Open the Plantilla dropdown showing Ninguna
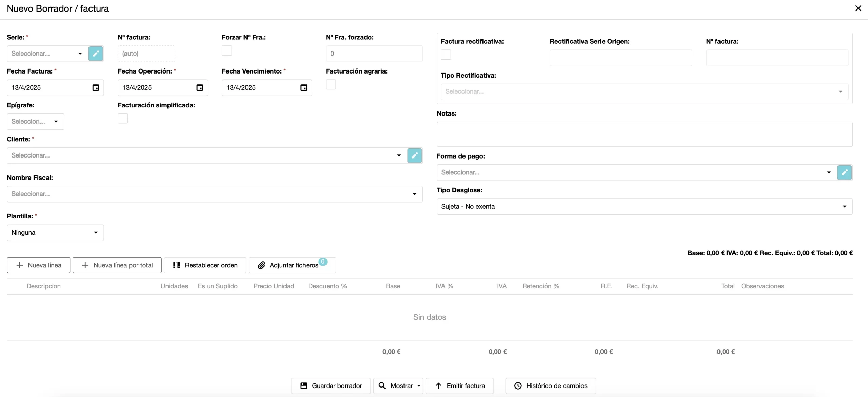The width and height of the screenshot is (868, 397). pyautogui.click(x=55, y=233)
